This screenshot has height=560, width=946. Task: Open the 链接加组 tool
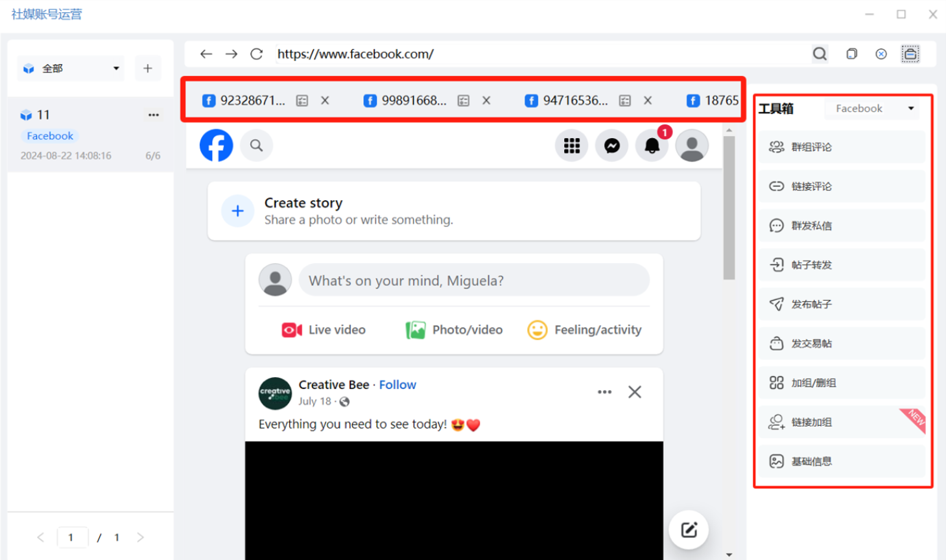tap(842, 422)
